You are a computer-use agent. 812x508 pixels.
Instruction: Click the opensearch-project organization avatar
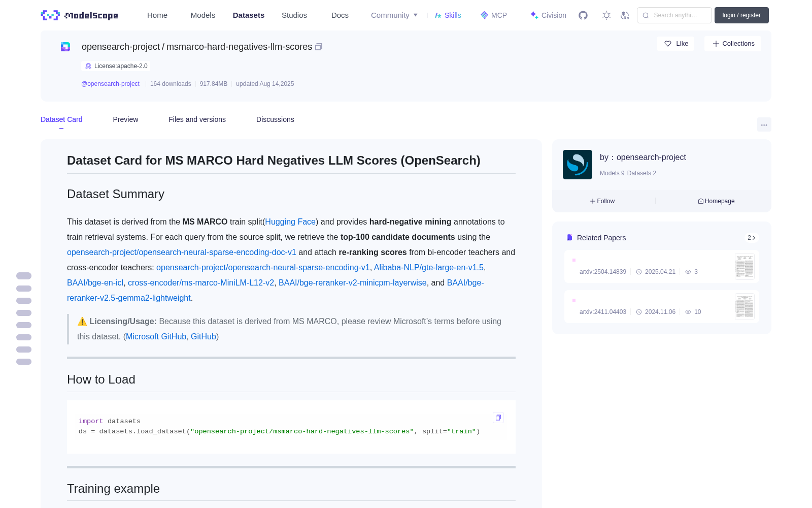tap(578, 165)
